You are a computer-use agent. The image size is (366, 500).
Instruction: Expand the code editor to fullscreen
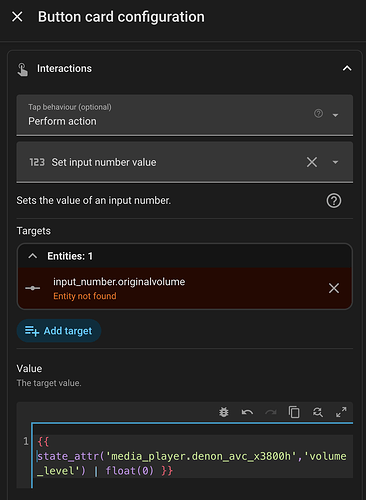tap(341, 412)
